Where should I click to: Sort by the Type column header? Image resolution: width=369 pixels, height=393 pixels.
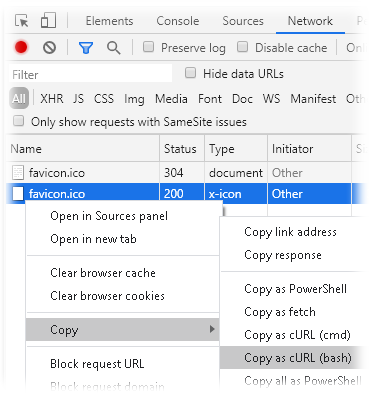[x=236, y=149]
